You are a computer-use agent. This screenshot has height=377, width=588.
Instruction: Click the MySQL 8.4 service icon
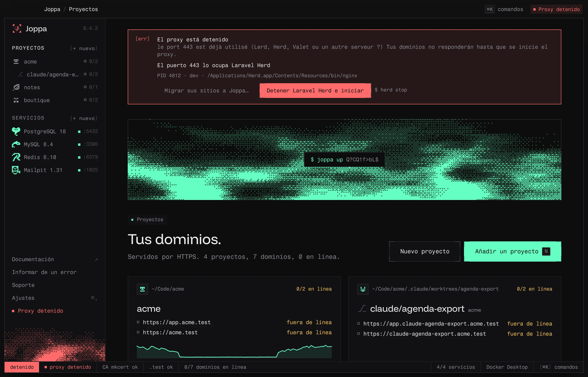pyautogui.click(x=16, y=144)
